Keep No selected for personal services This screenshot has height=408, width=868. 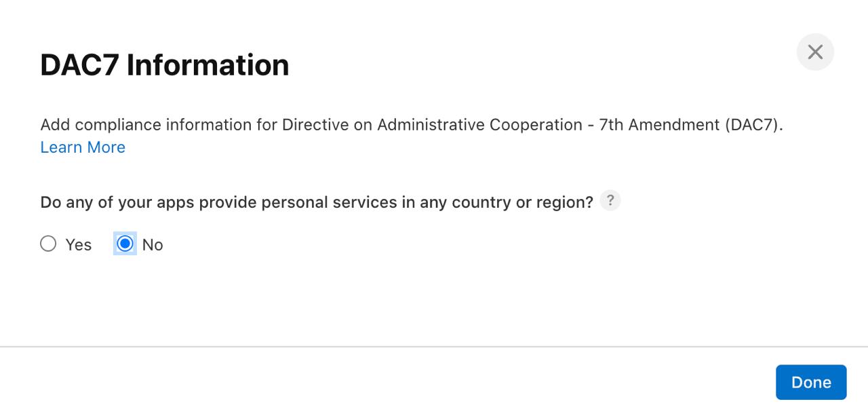pos(125,244)
